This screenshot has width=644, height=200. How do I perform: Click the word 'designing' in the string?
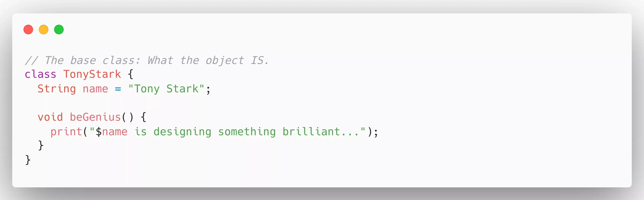pyautogui.click(x=182, y=132)
